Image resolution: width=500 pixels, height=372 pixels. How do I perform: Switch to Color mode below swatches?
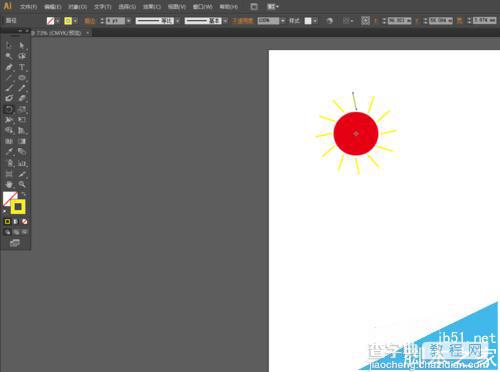click(7, 221)
